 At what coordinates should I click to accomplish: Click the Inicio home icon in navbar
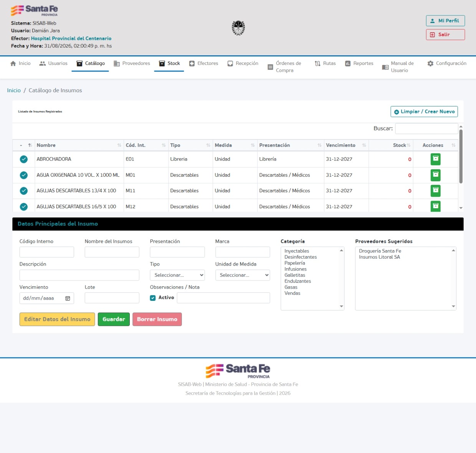click(13, 64)
